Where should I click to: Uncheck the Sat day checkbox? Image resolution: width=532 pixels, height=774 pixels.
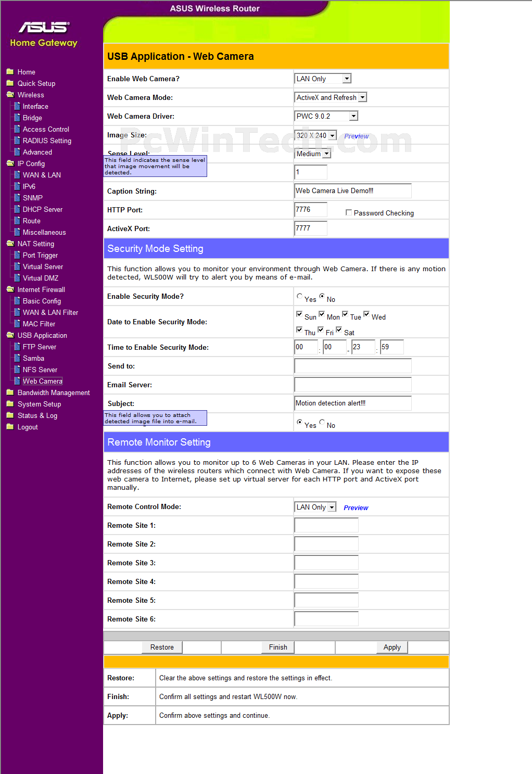(x=339, y=329)
